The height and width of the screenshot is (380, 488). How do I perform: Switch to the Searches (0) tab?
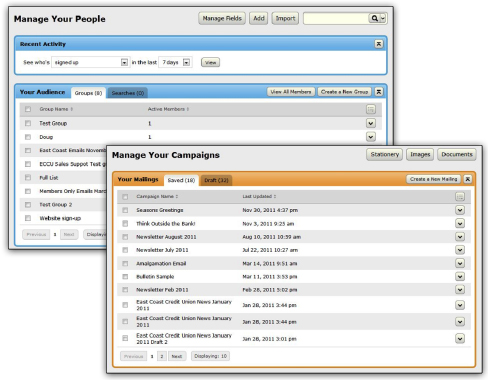point(128,93)
